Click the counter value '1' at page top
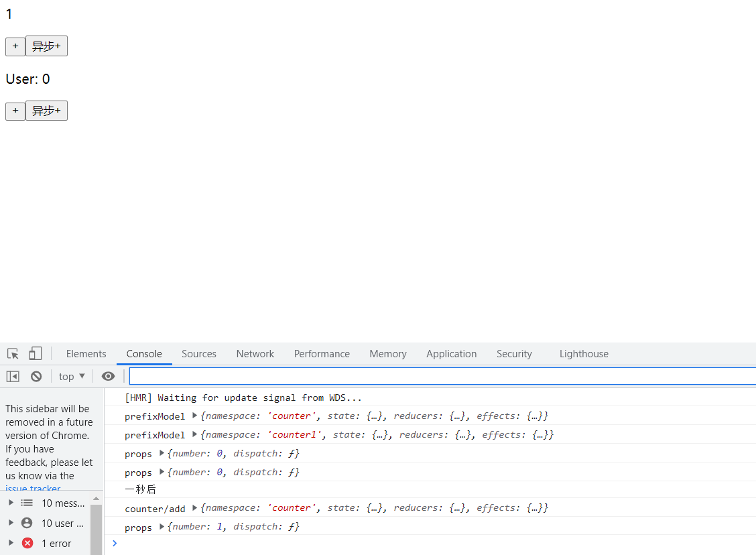The width and height of the screenshot is (756, 555). pyautogui.click(x=9, y=14)
